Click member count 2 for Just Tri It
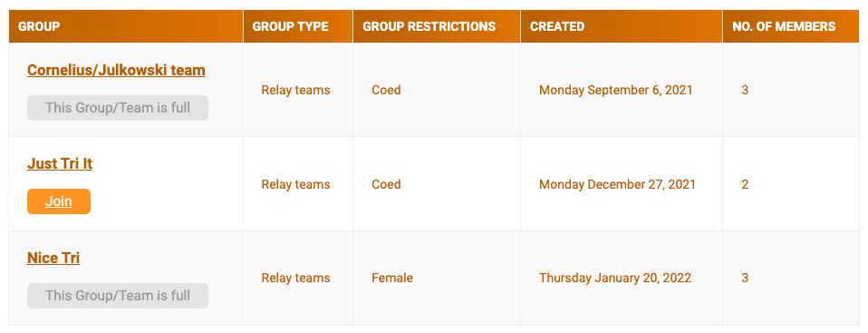This screenshot has height=333, width=868. 745,184
